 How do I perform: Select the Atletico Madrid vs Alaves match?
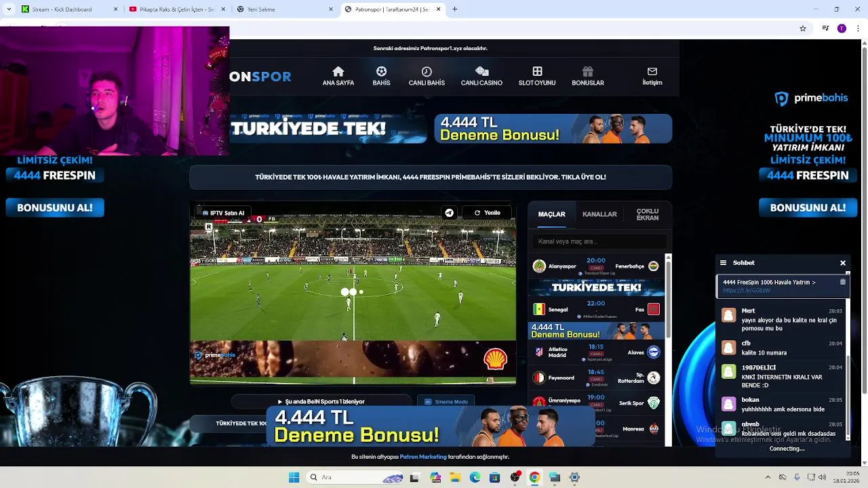pyautogui.click(x=596, y=352)
